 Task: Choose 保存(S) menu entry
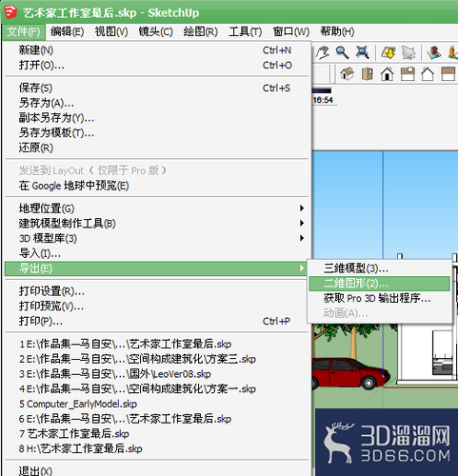coord(157,88)
